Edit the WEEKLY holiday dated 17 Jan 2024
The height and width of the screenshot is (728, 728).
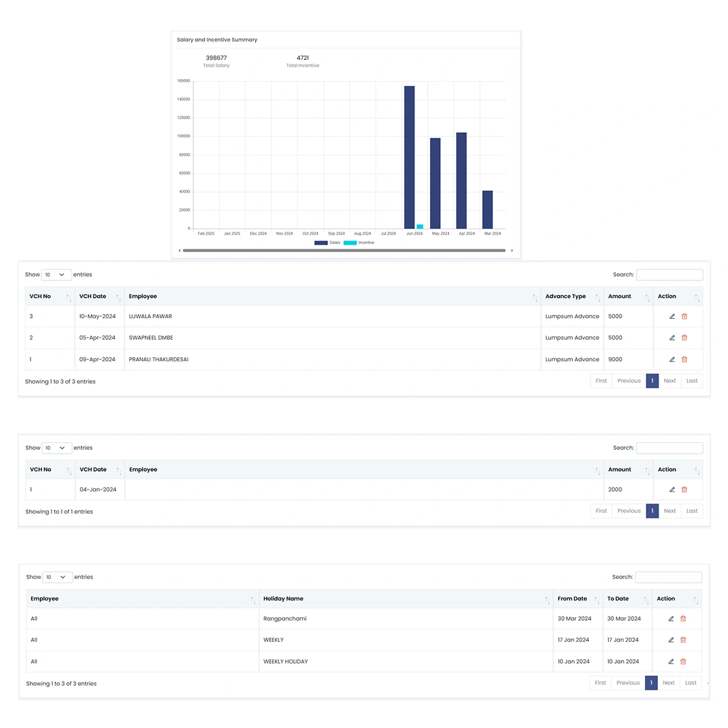671,640
